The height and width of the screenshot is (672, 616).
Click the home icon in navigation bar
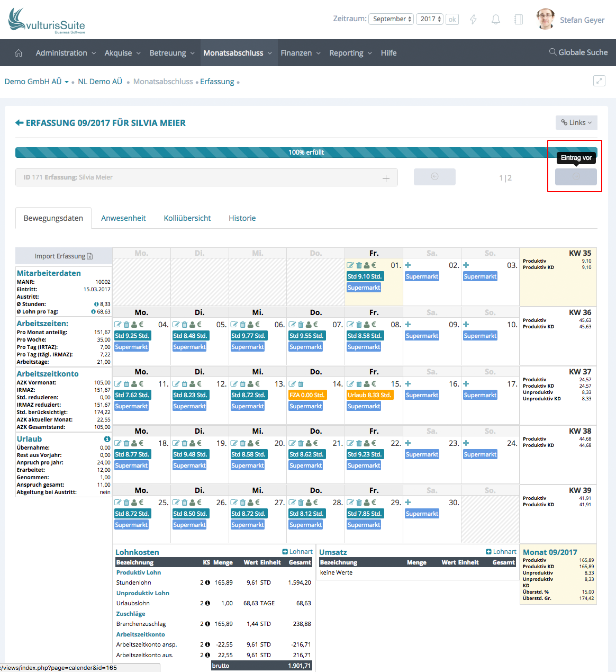click(19, 53)
